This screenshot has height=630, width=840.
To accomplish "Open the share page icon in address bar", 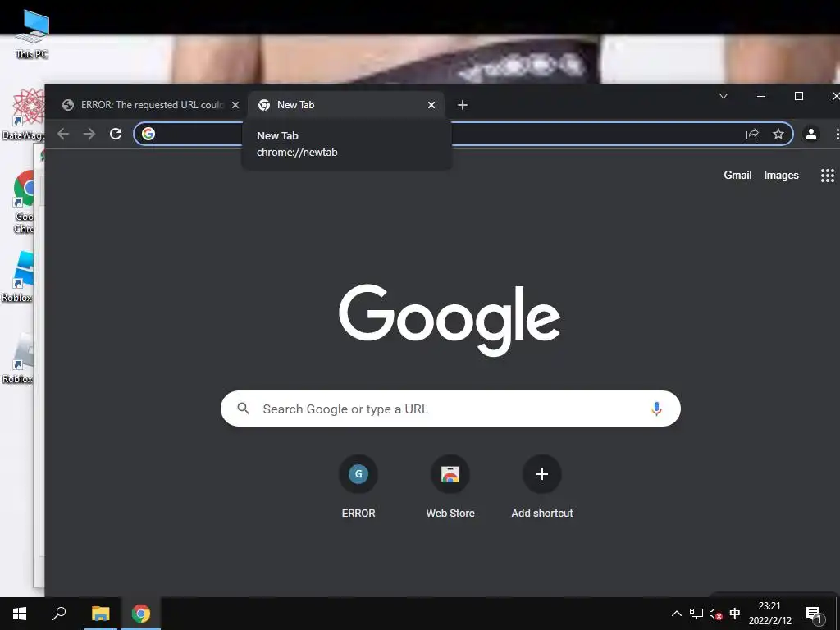I will 752,134.
